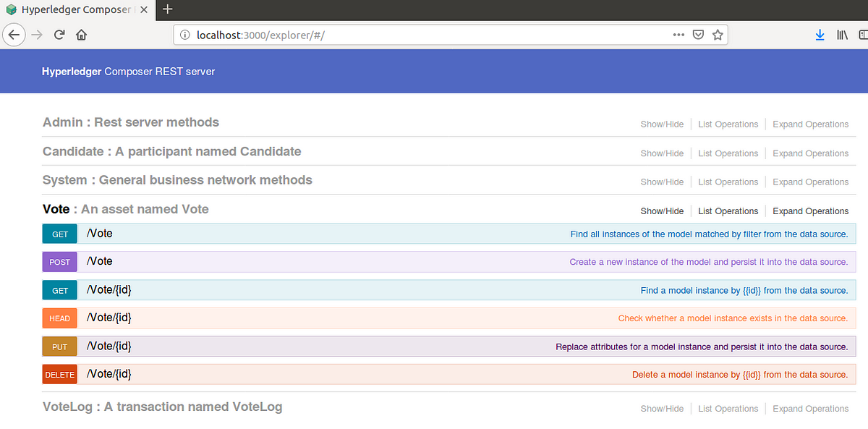
Task: Open the /Vote path in POST row
Action: pyautogui.click(x=100, y=261)
